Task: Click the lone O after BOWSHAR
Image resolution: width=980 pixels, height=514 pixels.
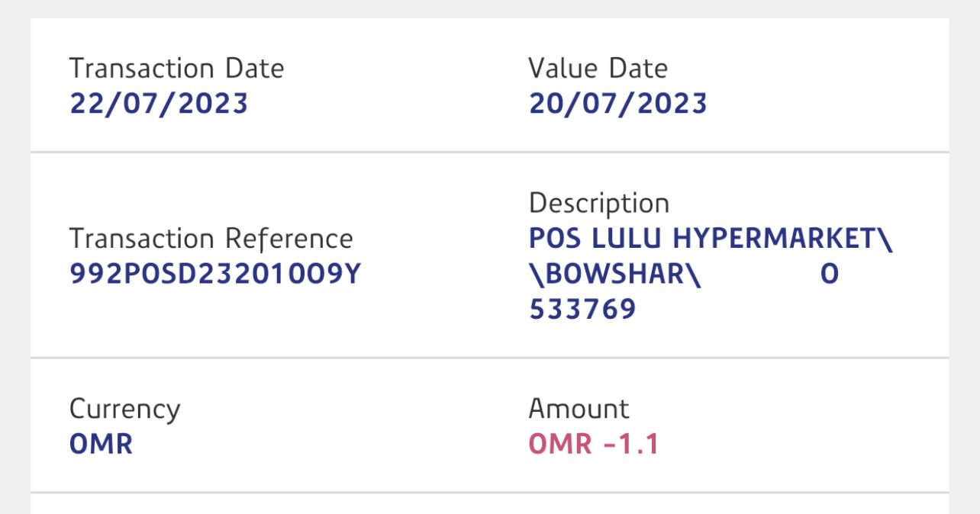Action: (830, 275)
